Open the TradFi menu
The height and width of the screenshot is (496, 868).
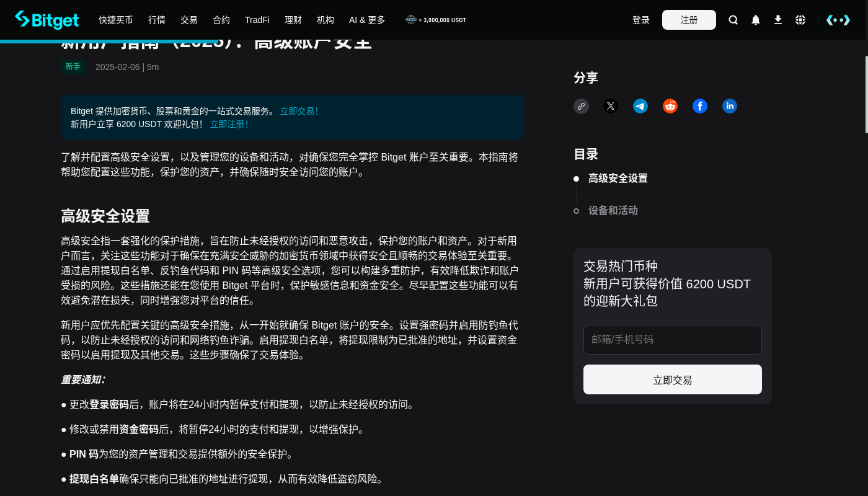[257, 20]
